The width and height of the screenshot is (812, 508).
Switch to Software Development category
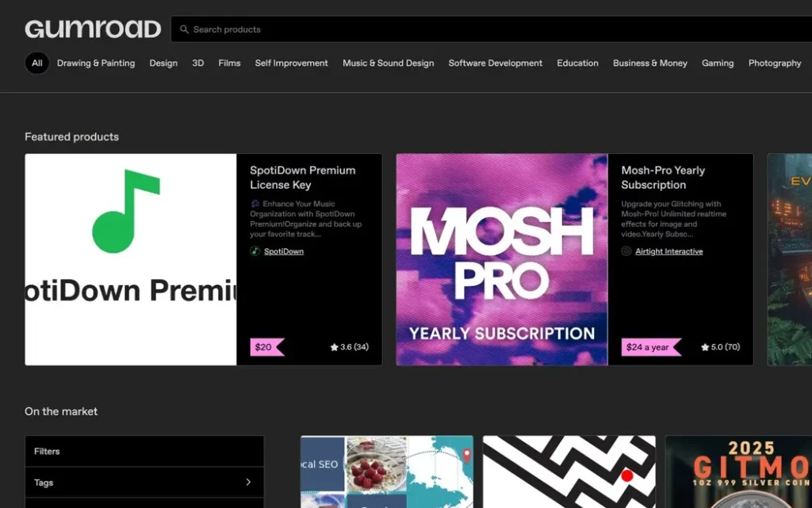pyautogui.click(x=495, y=63)
